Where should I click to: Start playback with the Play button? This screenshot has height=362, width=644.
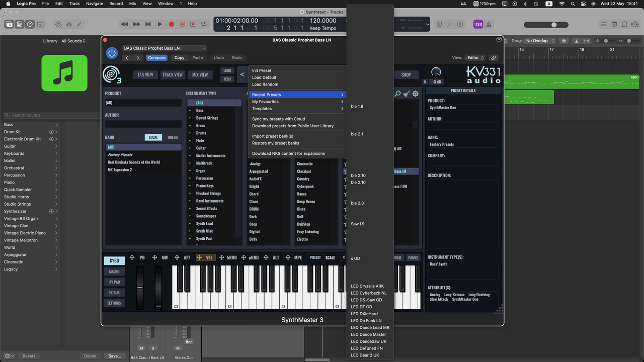(x=159, y=24)
